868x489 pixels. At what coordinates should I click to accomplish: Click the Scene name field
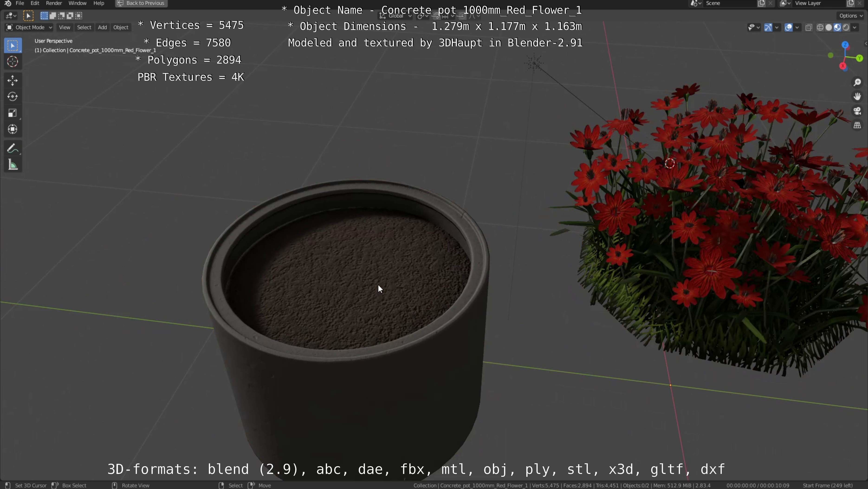pyautogui.click(x=729, y=3)
